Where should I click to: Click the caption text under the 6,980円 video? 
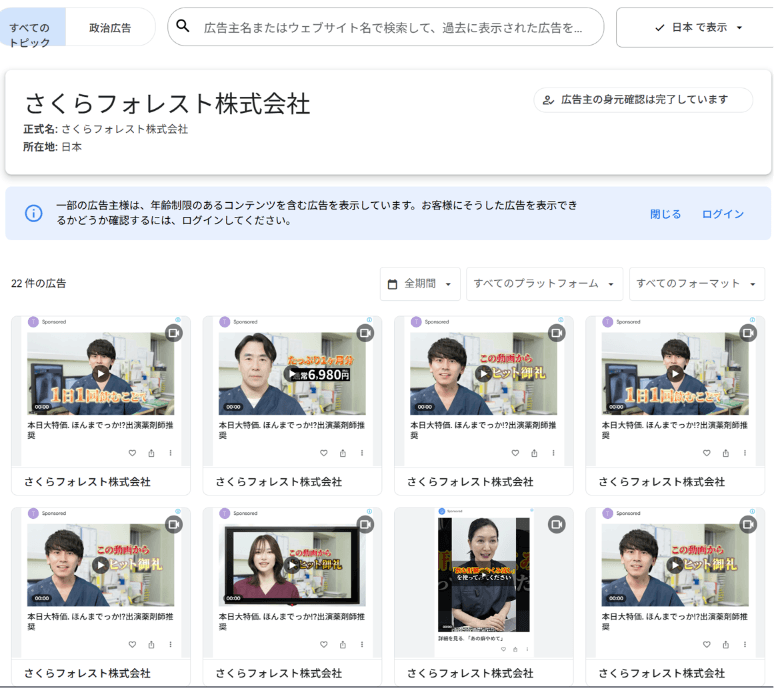click(x=292, y=430)
